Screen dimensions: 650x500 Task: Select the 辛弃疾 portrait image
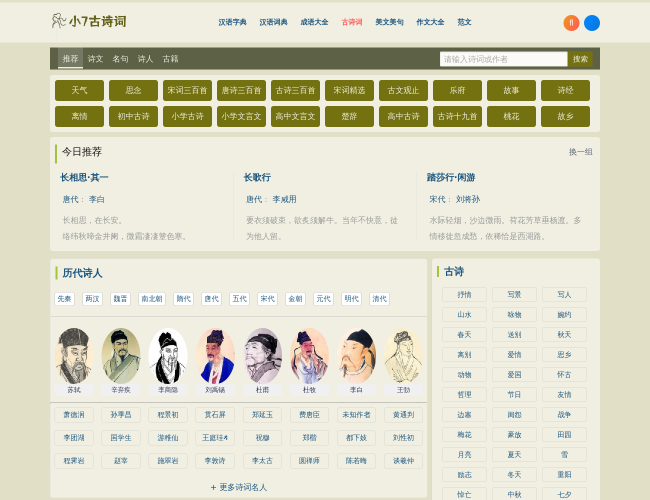pos(121,356)
